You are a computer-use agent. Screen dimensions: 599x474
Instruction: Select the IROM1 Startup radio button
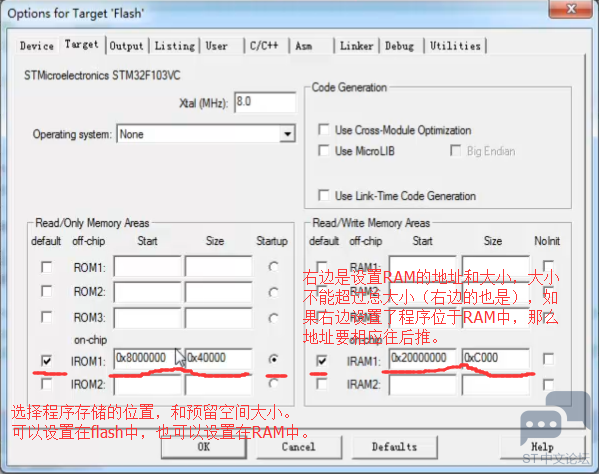[273, 359]
